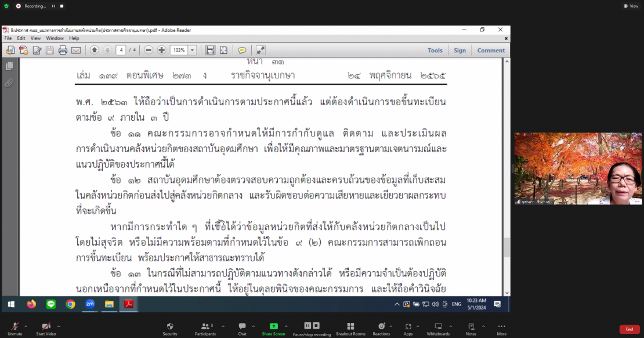The height and width of the screenshot is (338, 644).
Task: Click the Convert to PDF toolbar icon
Action: [x=23, y=50]
